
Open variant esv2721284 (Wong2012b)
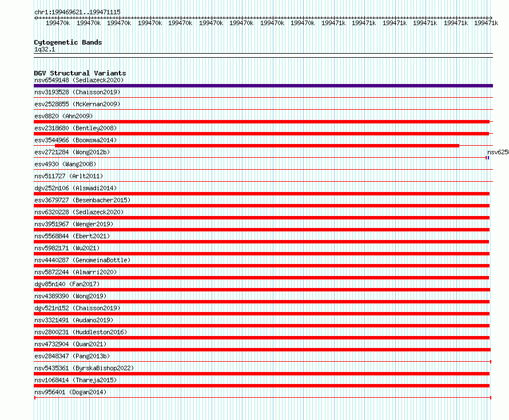click(72, 152)
